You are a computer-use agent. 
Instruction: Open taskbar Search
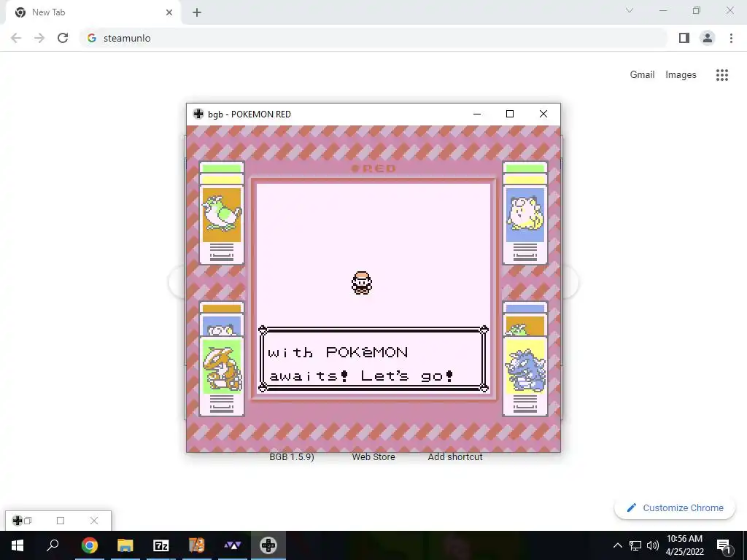point(53,545)
